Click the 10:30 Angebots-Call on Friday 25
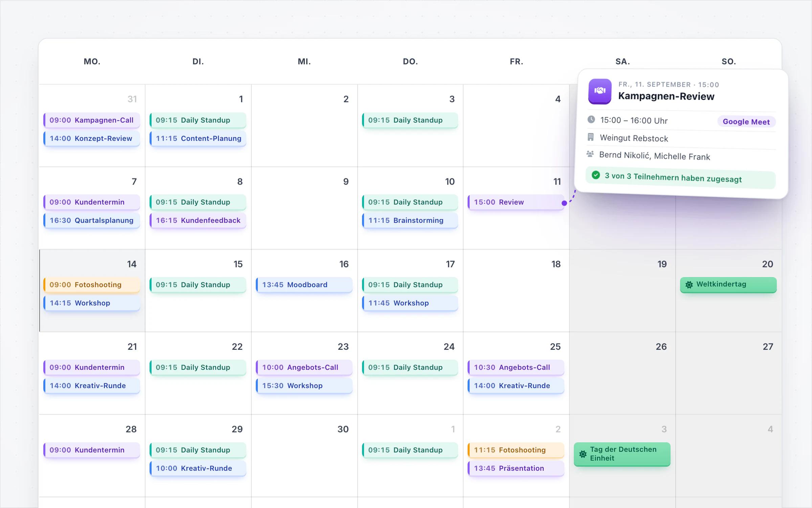This screenshot has width=812, height=508. pyautogui.click(x=516, y=367)
